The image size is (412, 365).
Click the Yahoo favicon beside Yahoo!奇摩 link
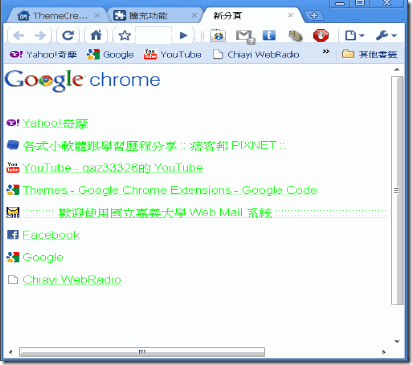[x=13, y=123]
